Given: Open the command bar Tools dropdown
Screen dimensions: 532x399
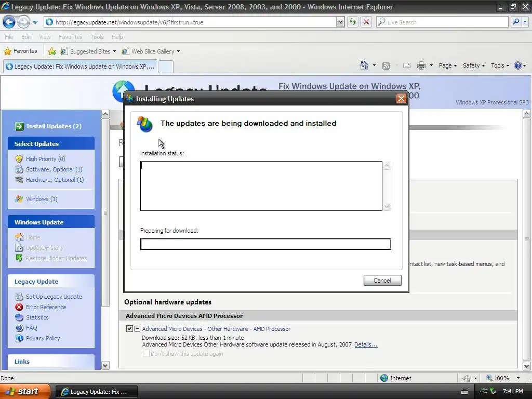Looking at the screenshot, I should pyautogui.click(x=500, y=65).
